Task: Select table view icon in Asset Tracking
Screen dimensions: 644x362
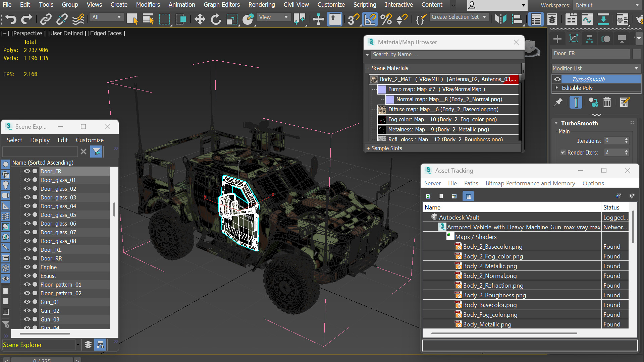Action: [x=469, y=196]
